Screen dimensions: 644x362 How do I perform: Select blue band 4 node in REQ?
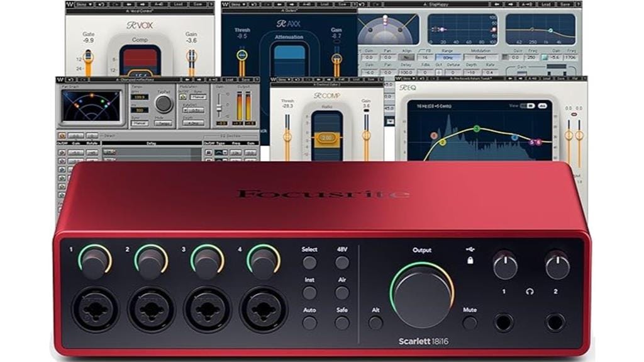514,138
